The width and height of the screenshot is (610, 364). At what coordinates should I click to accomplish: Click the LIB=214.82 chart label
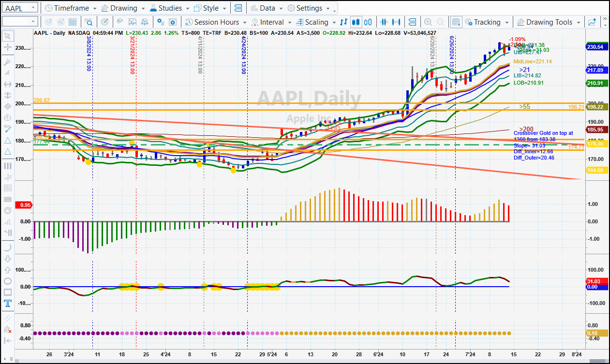[527, 75]
